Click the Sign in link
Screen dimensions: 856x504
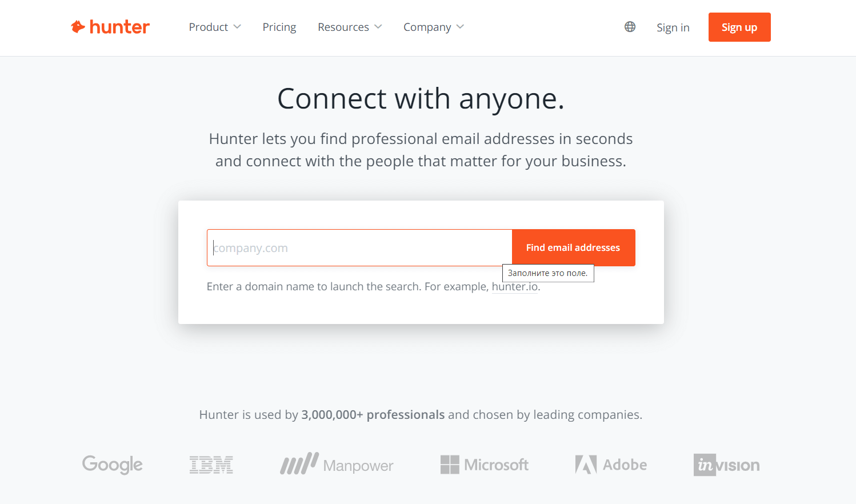tap(673, 27)
